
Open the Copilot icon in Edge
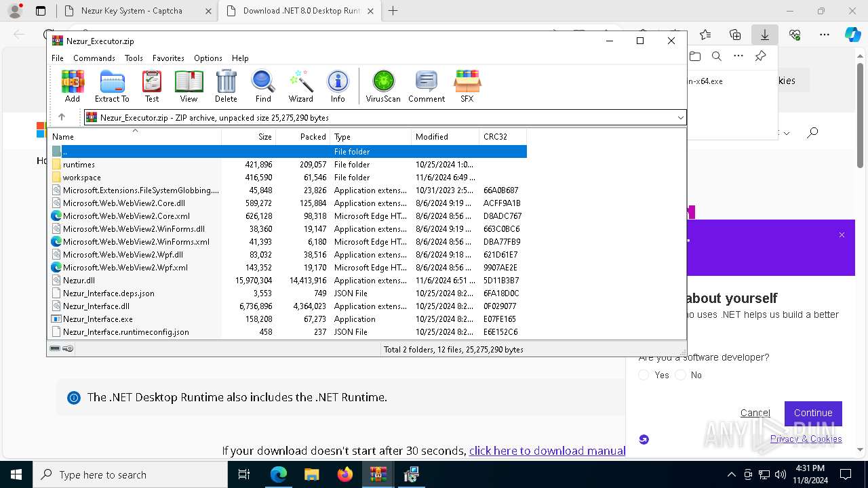852,35
